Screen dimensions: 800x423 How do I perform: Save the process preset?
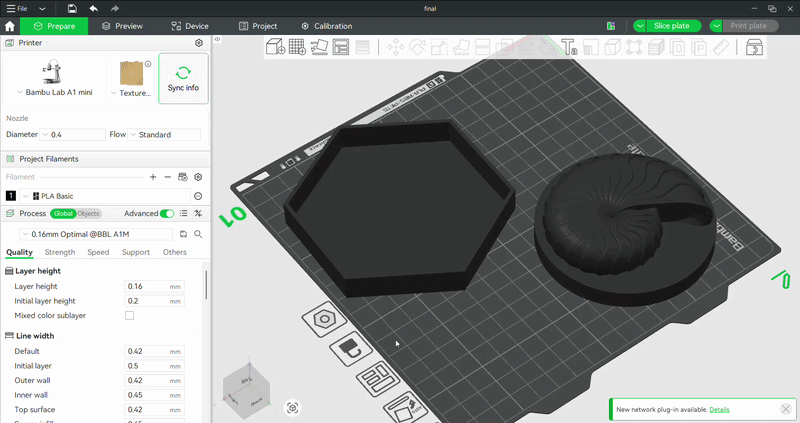[x=183, y=234]
